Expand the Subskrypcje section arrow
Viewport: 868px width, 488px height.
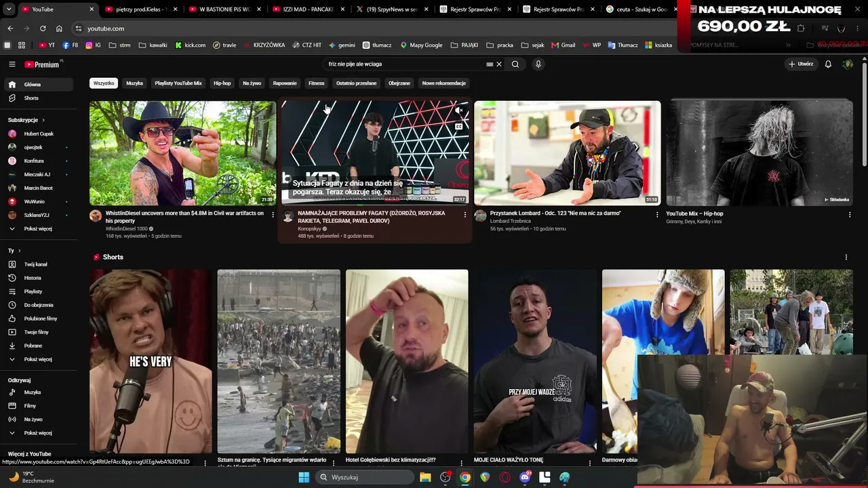click(43, 121)
